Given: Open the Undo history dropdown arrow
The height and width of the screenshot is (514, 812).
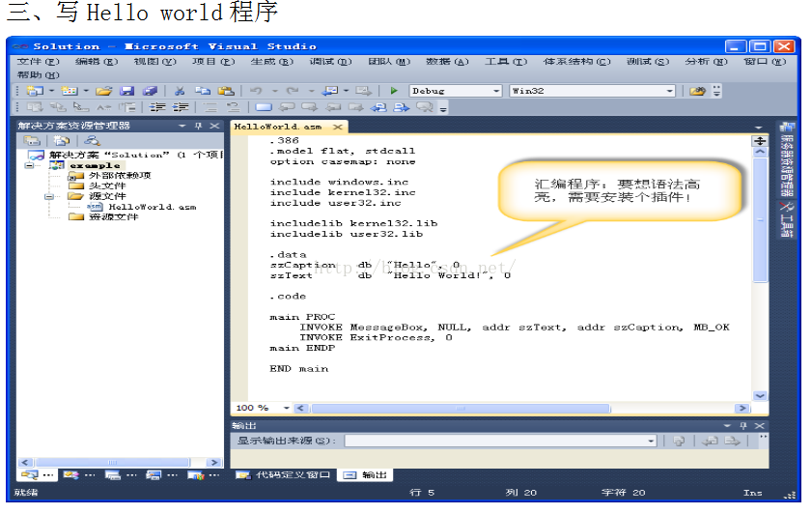Looking at the screenshot, I should click(x=275, y=91).
